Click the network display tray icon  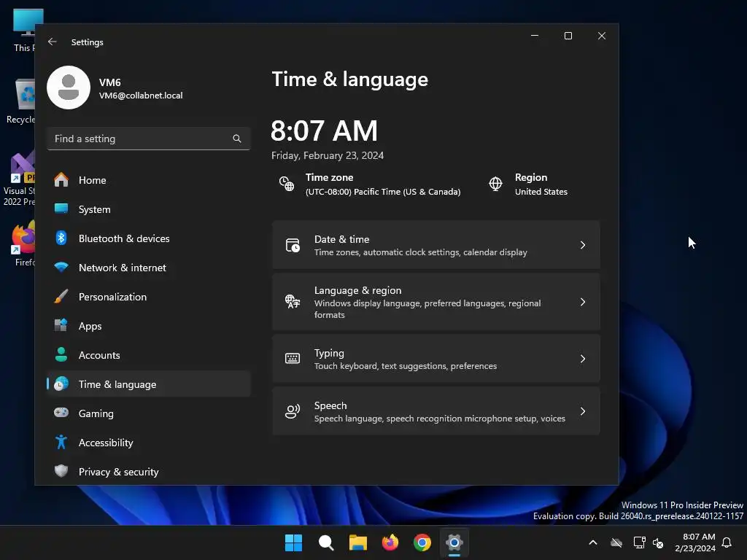[x=639, y=542]
